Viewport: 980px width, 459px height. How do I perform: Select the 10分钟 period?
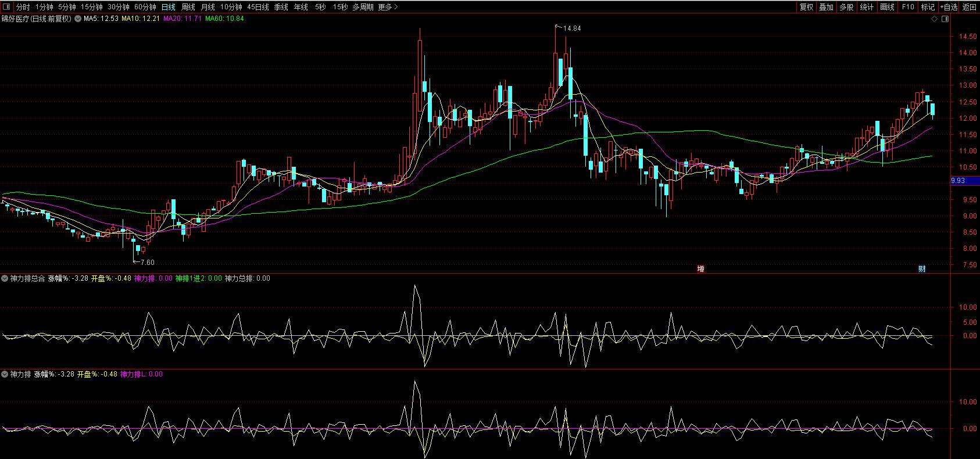pyautogui.click(x=231, y=7)
